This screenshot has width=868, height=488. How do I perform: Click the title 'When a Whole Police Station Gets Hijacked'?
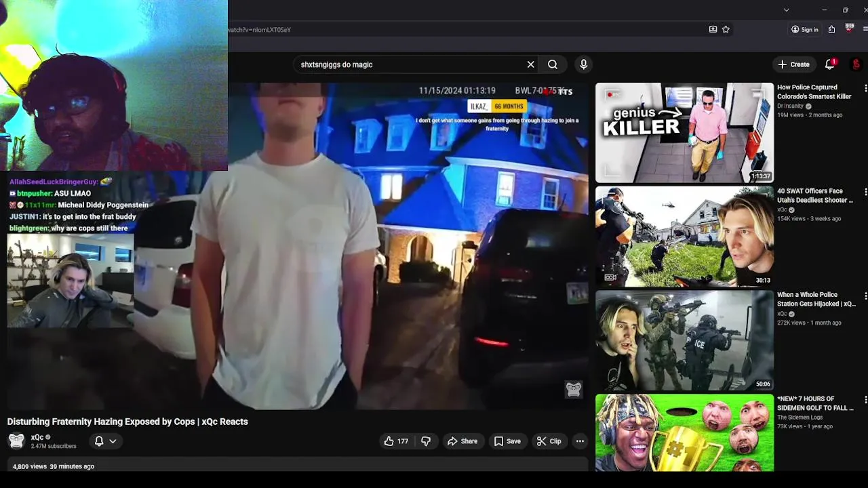[816, 300]
